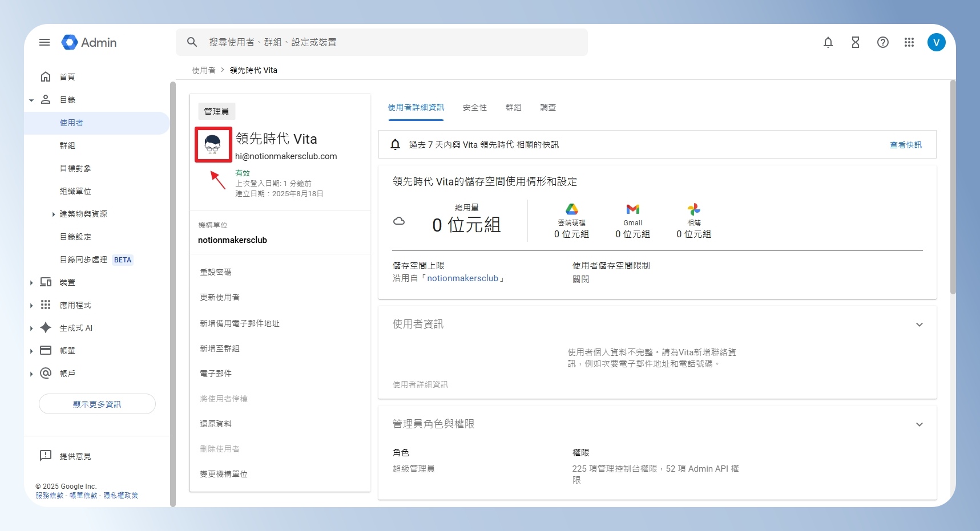Click the Google Drive storage icon
The width and height of the screenshot is (980, 531).
coord(572,209)
